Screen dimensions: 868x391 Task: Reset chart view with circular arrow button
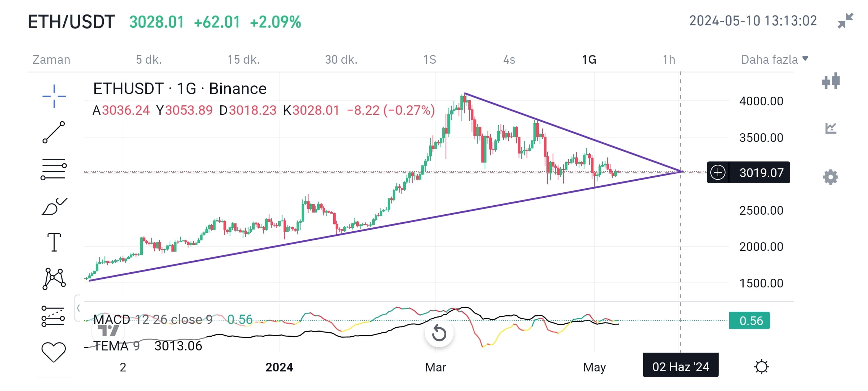tap(439, 333)
